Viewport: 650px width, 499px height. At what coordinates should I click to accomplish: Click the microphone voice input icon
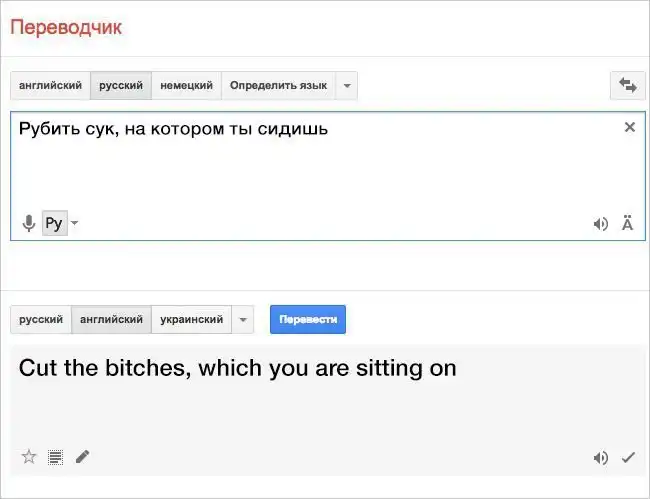[29, 223]
